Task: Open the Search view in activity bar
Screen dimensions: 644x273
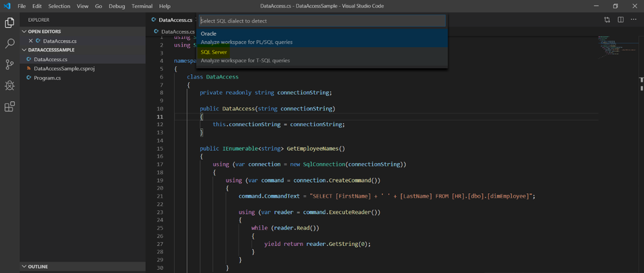Action: (x=10, y=44)
